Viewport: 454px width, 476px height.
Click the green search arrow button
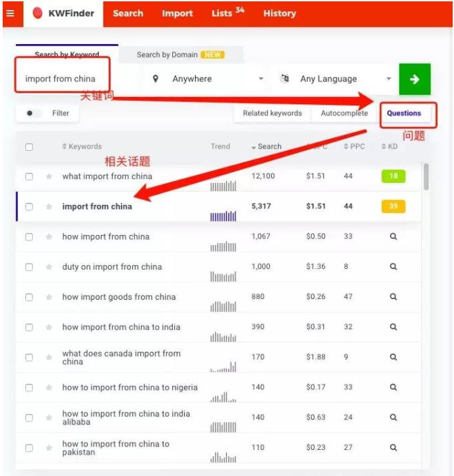415,79
